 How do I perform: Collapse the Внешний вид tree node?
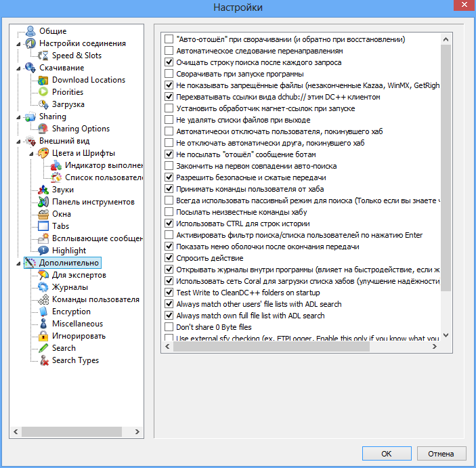point(18,142)
